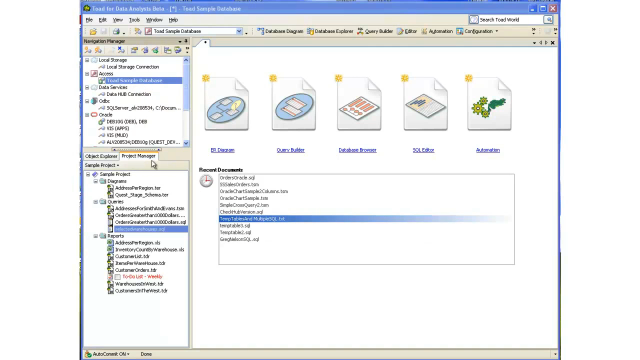Click Database Diagram toolbar button
This screenshot has width=640, height=360.
pyautogui.click(x=280, y=31)
